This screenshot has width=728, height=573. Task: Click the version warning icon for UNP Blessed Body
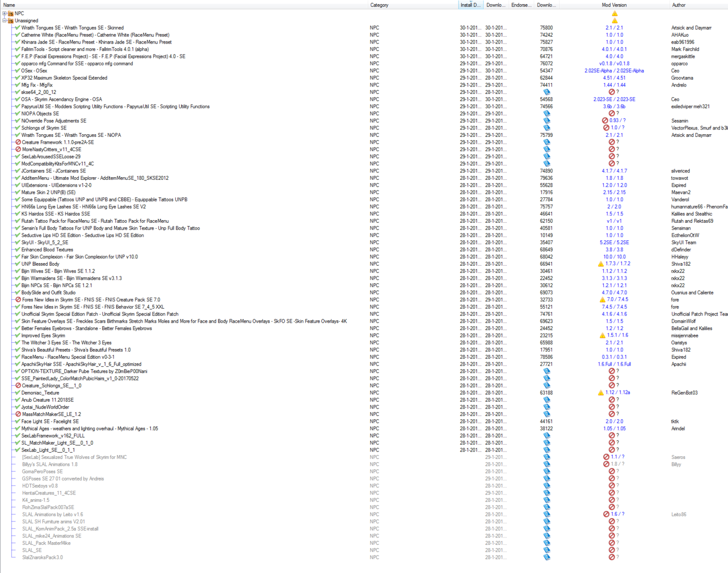pos(601,264)
